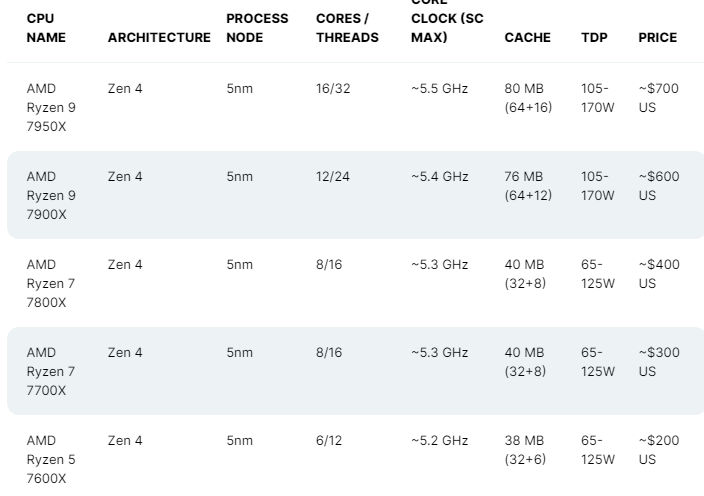Viewport: 704px width, 496px height.
Task: Click the ~5.2 GHz clock value
Action: pos(439,441)
